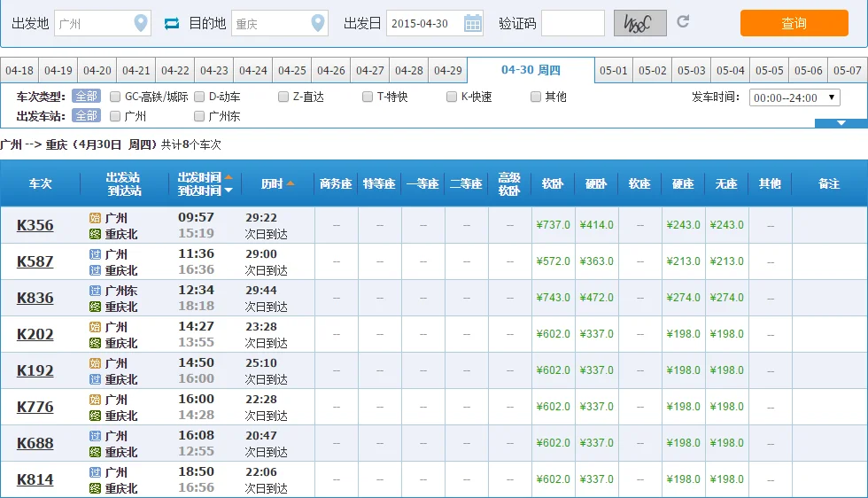Click K776 origin icon beside 广州

pyautogui.click(x=96, y=400)
